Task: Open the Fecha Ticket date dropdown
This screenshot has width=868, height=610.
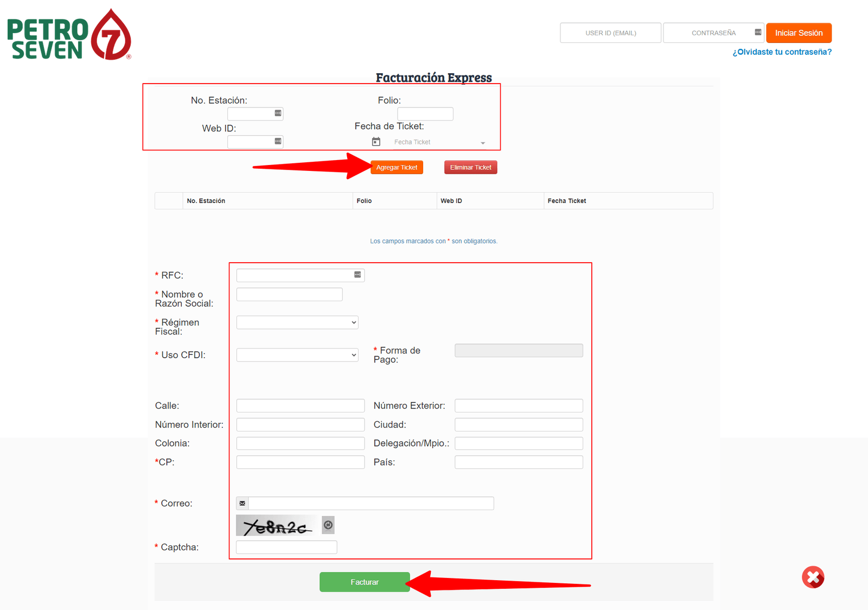Action: [x=483, y=143]
